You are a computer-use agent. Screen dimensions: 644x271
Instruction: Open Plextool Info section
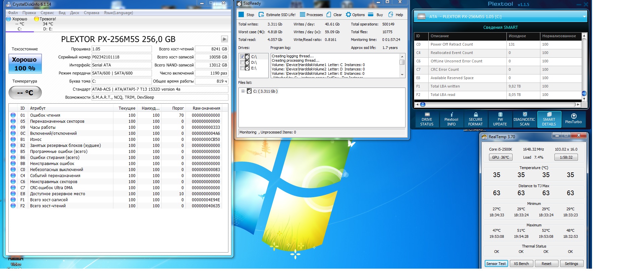pos(451,119)
